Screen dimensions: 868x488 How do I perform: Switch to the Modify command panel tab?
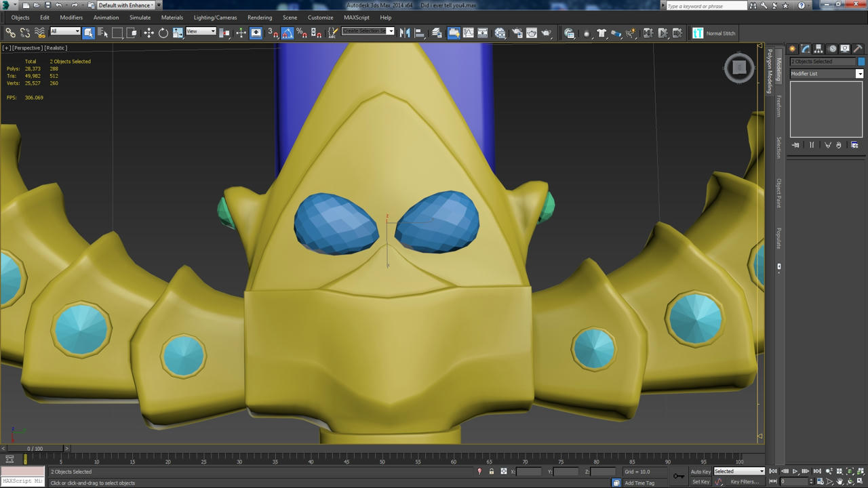point(806,49)
